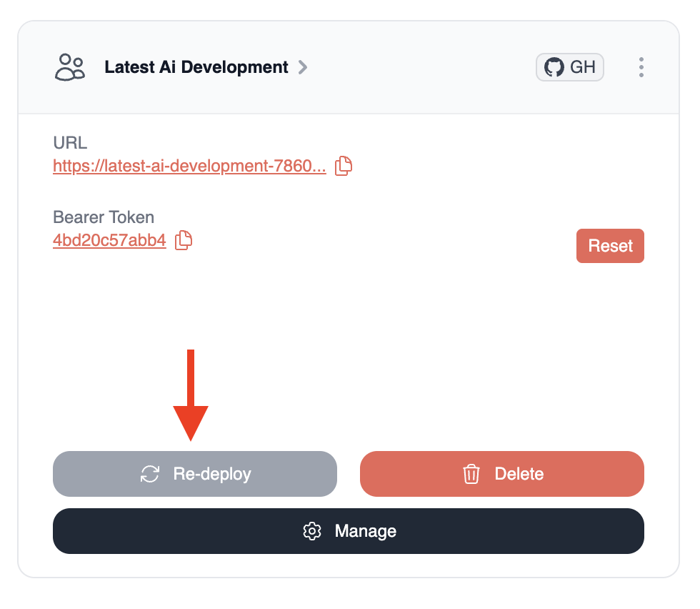The width and height of the screenshot is (700, 609).
Task: Click the refresh icon inside Re-deploy button
Action: (x=149, y=474)
